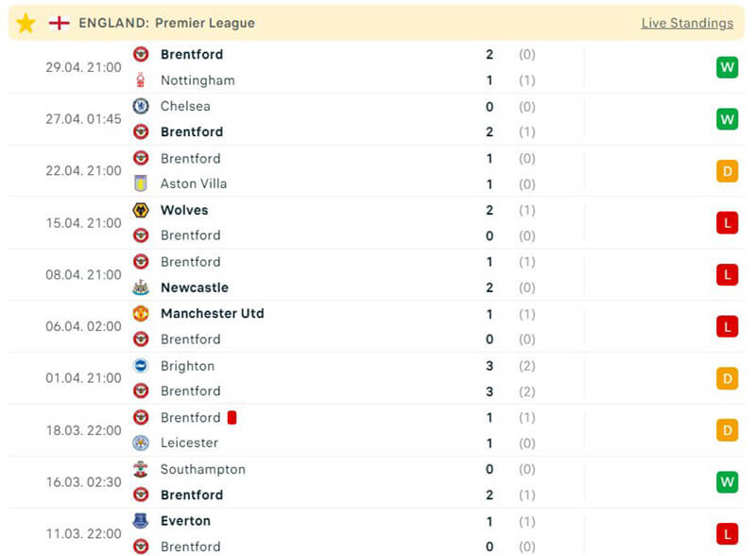Open the Live Standings link
The image size is (756, 556).
pyautogui.click(x=687, y=23)
